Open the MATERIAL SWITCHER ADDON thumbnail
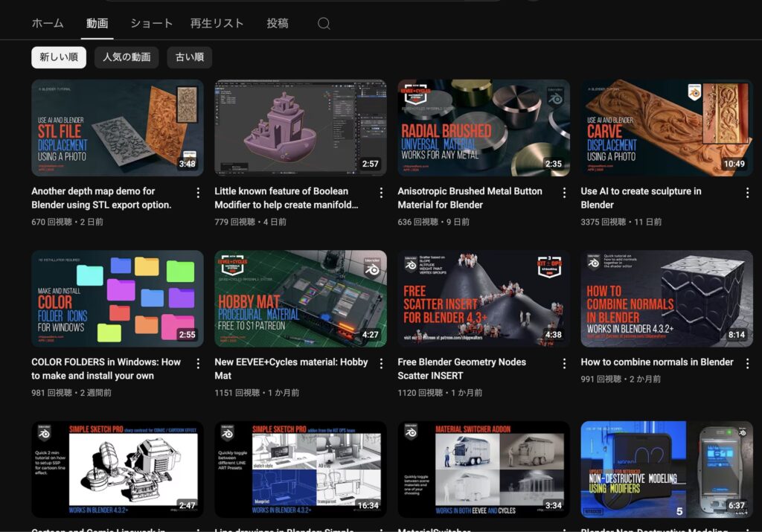Viewport: 762px width, 532px height. (484, 469)
